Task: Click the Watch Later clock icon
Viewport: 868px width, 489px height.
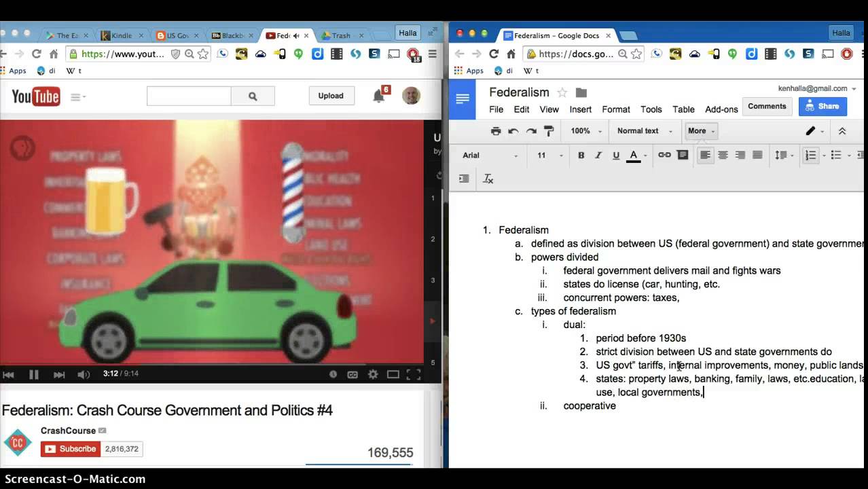Action: pos(333,374)
